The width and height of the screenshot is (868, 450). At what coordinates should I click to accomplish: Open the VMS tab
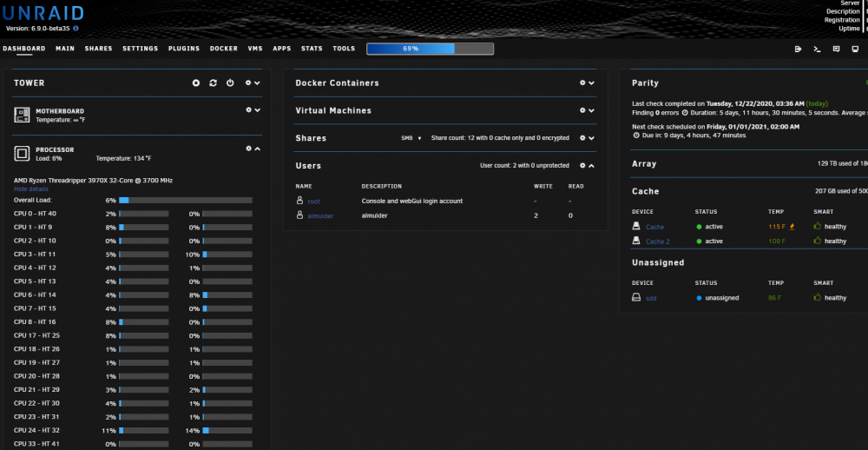pyautogui.click(x=255, y=49)
